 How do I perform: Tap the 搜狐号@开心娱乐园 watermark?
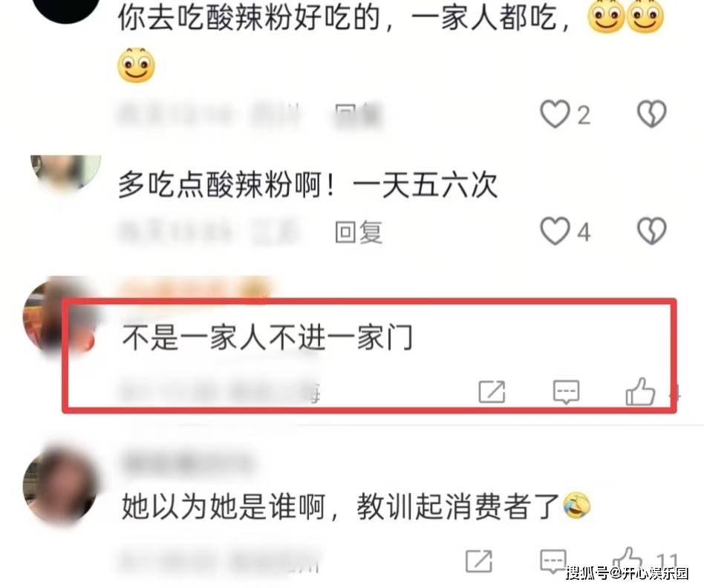(627, 572)
